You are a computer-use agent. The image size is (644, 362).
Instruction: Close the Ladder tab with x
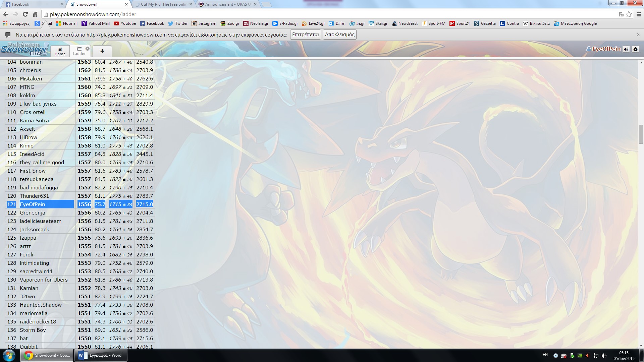click(x=88, y=49)
